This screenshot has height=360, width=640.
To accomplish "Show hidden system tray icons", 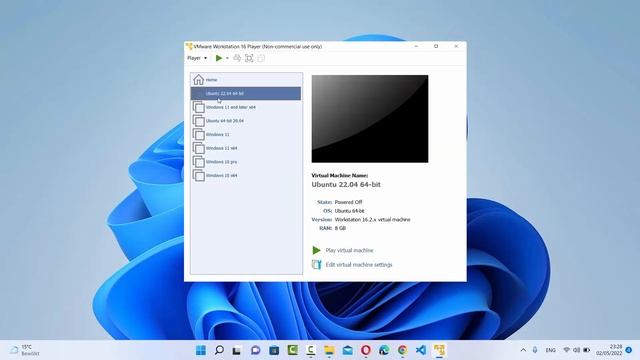I will point(523,350).
